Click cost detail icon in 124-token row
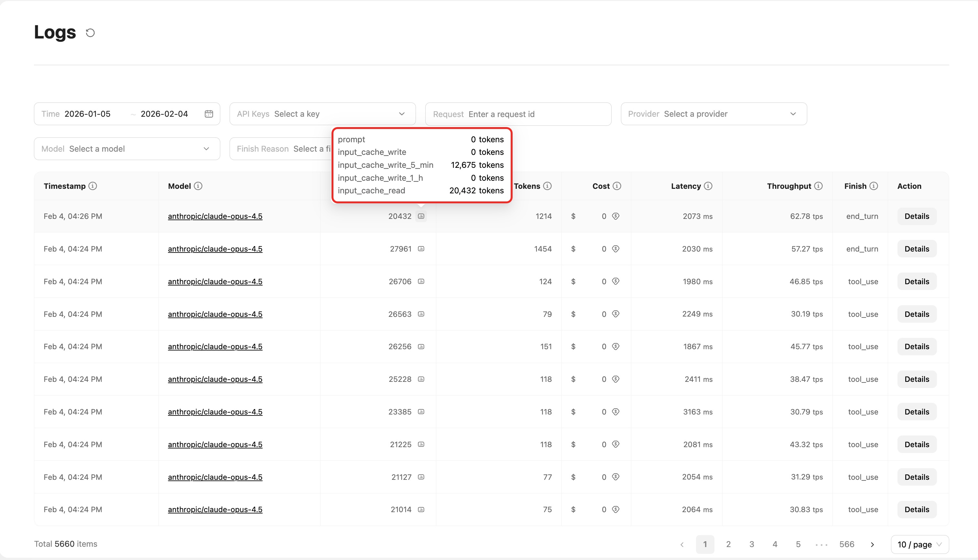This screenshot has width=978, height=560. [x=615, y=282]
